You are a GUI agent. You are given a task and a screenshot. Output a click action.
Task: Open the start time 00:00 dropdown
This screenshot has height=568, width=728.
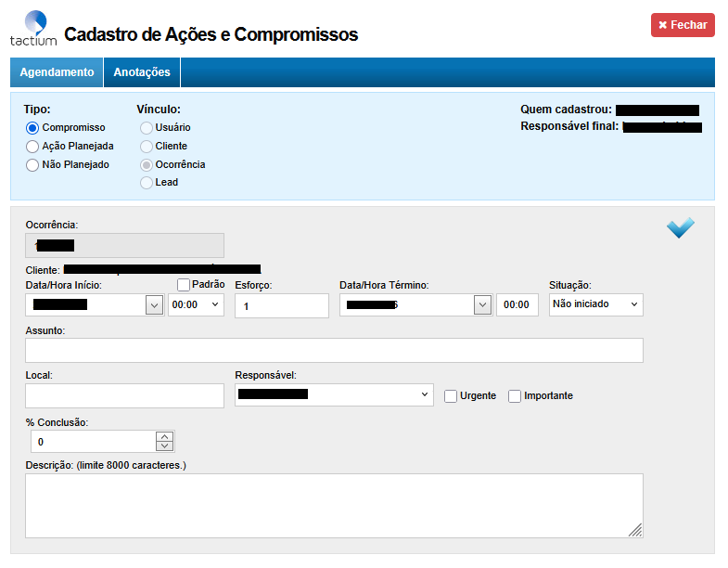(x=196, y=305)
